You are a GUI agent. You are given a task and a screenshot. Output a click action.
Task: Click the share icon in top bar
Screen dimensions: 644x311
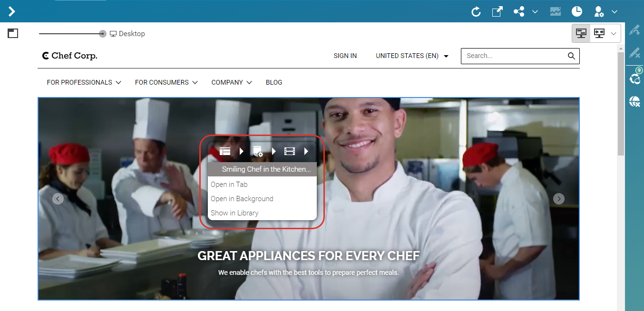[519, 12]
